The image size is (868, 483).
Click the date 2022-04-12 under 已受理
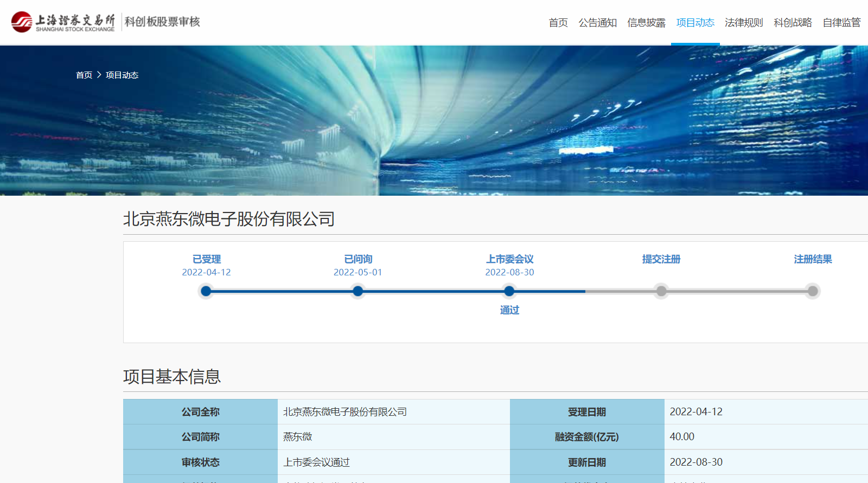coord(206,272)
